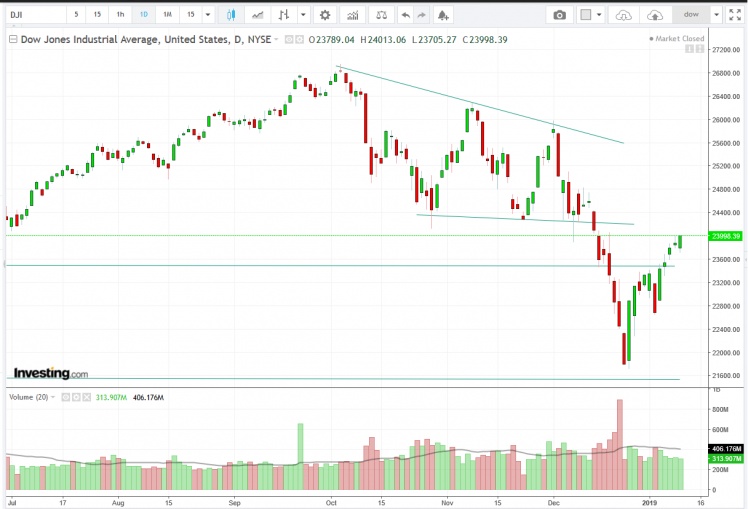The image size is (748, 509).
Task: Open chart settings gear icon
Action: pyautogui.click(x=324, y=15)
